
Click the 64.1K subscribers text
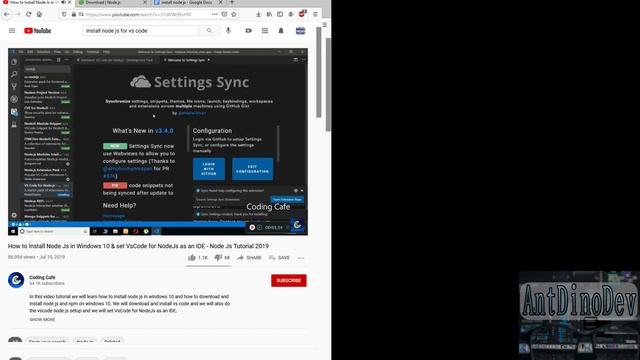pos(47,283)
